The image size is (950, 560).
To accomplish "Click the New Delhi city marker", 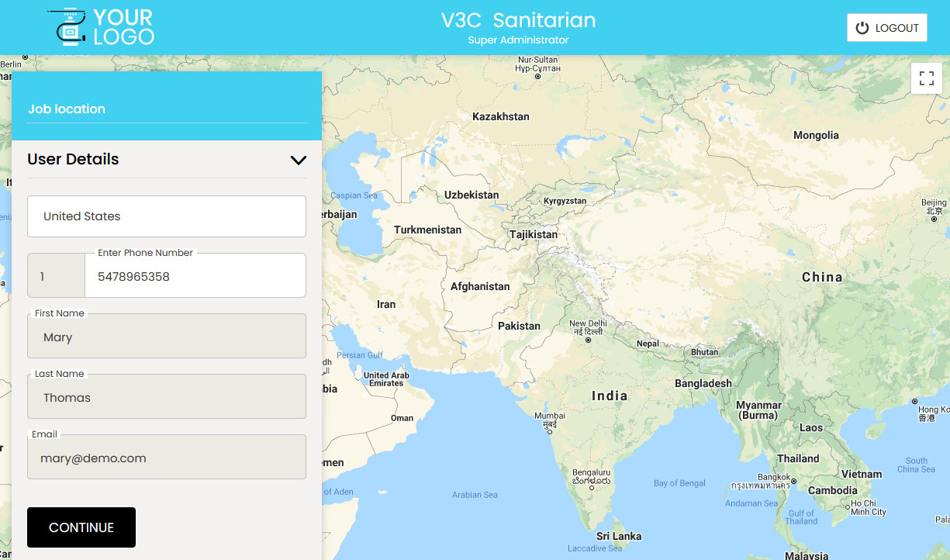I will (x=589, y=340).
